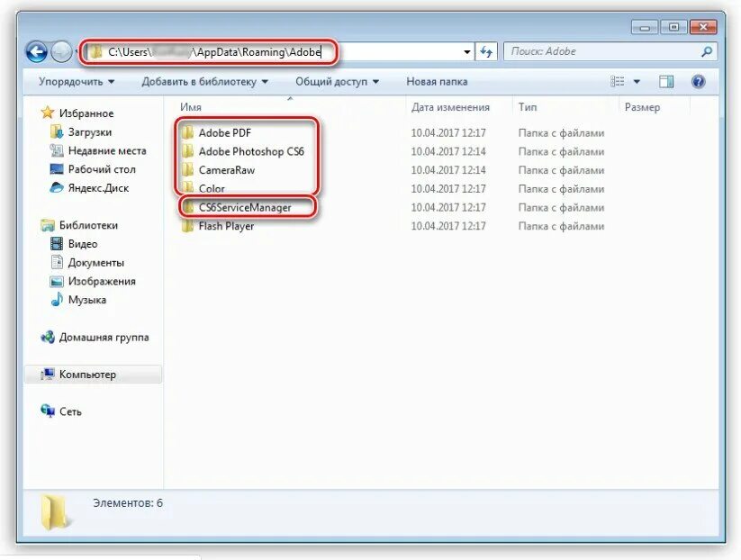Select the Избранное favorites node
Viewport: 741px width, 560px height.
tap(77, 113)
